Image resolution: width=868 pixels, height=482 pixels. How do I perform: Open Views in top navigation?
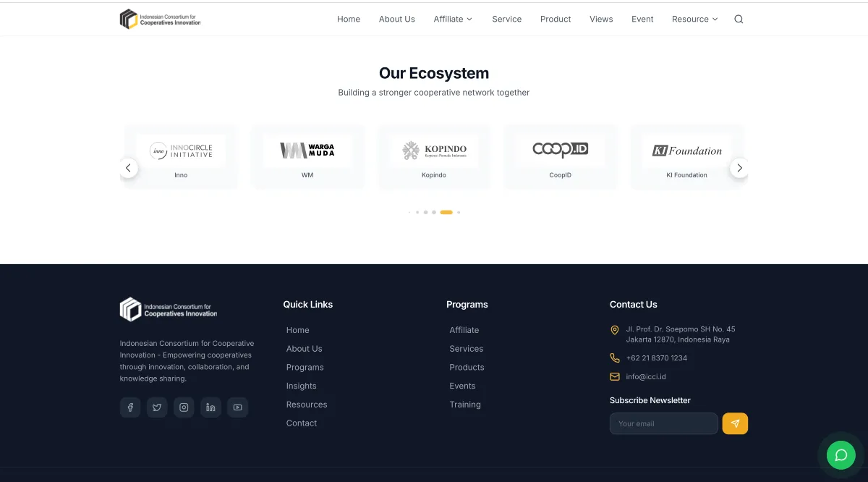click(x=601, y=20)
